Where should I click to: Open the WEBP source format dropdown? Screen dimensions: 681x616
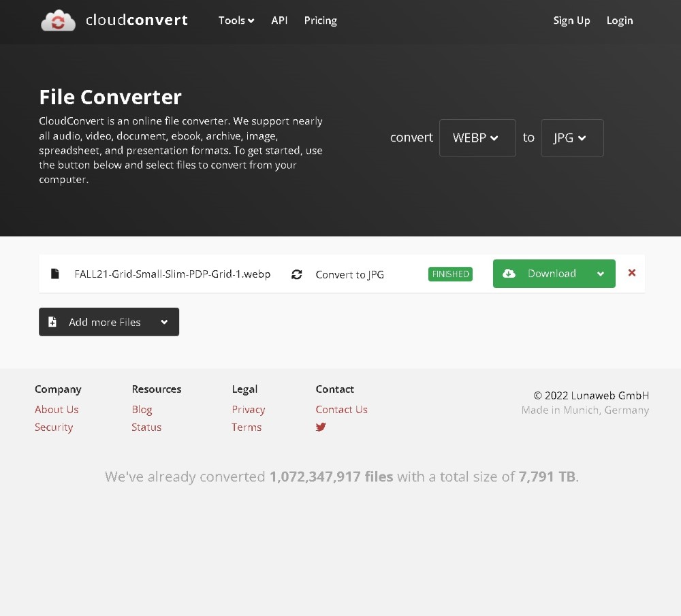(477, 138)
